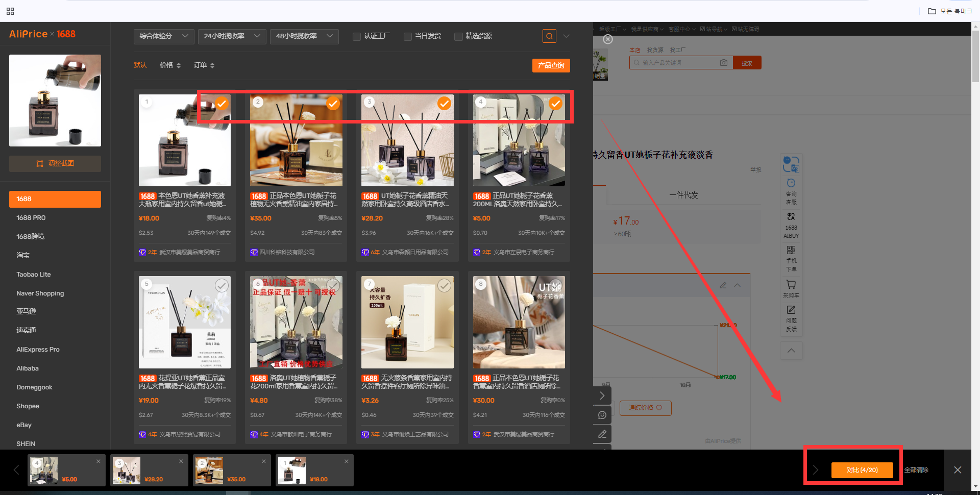Uncheck compare mark on product 3
Image resolution: width=980 pixels, height=495 pixels.
pyautogui.click(x=444, y=104)
